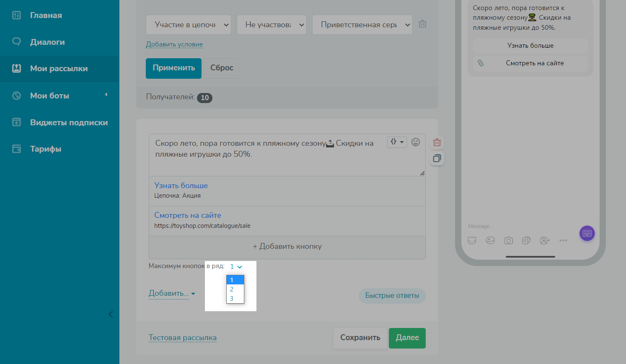Open the variables curly braces dropdown
The width and height of the screenshot is (626, 364).
coord(396,142)
